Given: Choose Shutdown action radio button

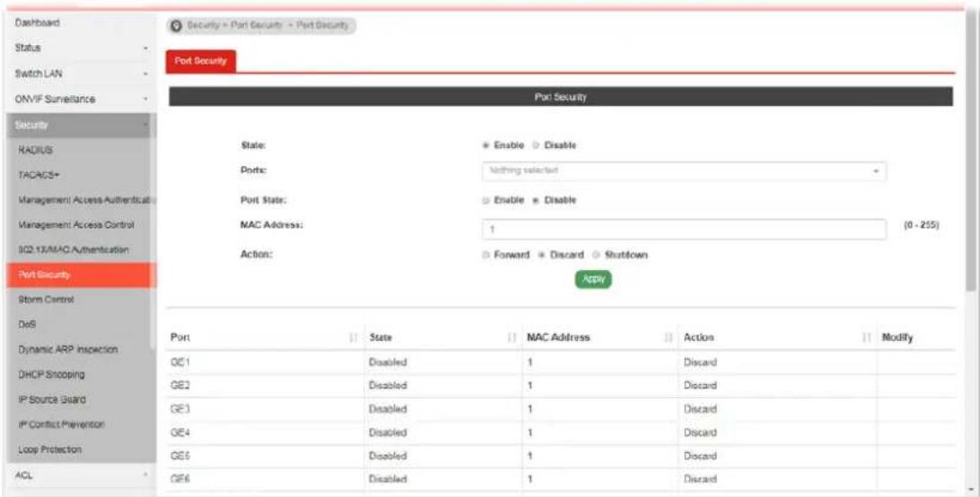Looking at the screenshot, I should pos(596,255).
